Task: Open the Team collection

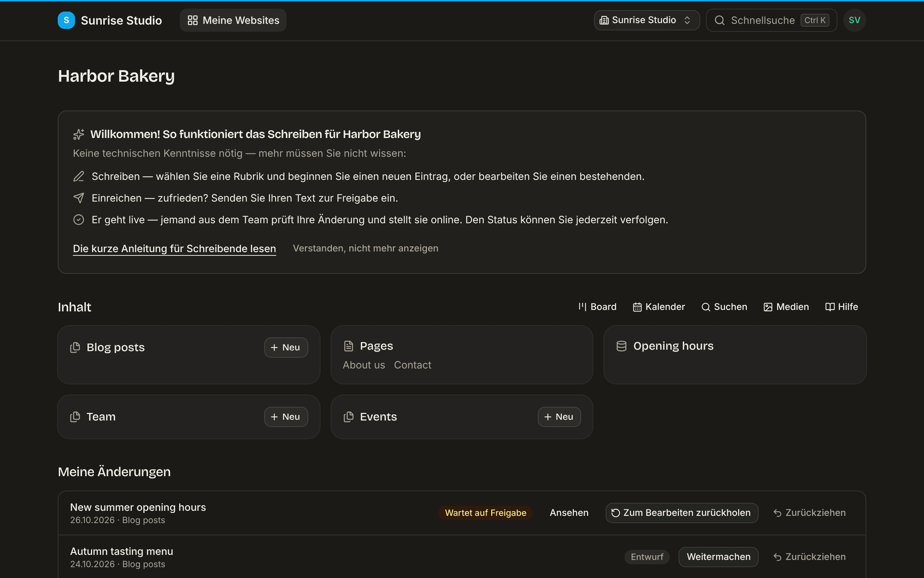Action: click(x=101, y=417)
